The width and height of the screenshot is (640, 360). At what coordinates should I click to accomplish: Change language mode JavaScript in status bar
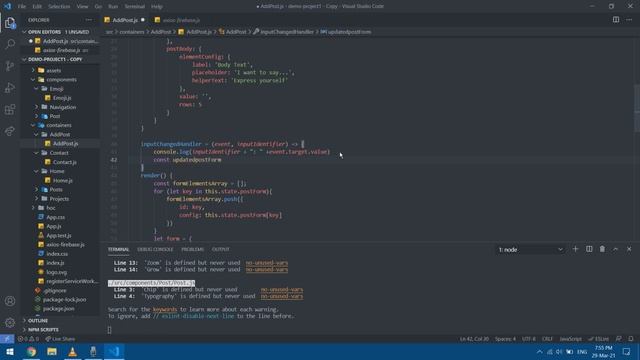point(570,339)
